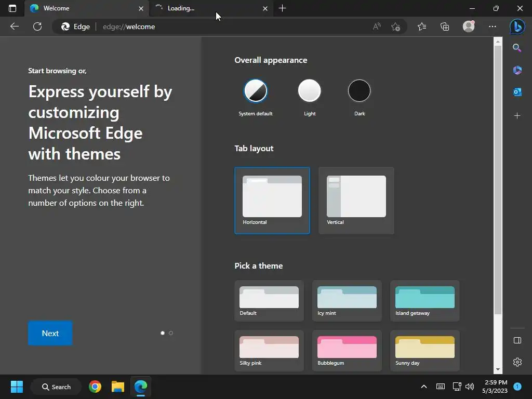
Task: Switch to the Welcome tab
Action: (87, 8)
